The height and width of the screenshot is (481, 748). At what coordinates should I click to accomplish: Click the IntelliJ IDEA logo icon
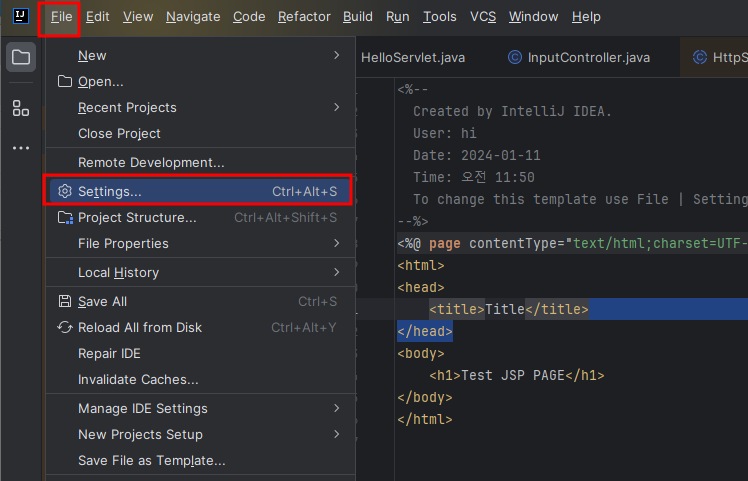[21, 16]
